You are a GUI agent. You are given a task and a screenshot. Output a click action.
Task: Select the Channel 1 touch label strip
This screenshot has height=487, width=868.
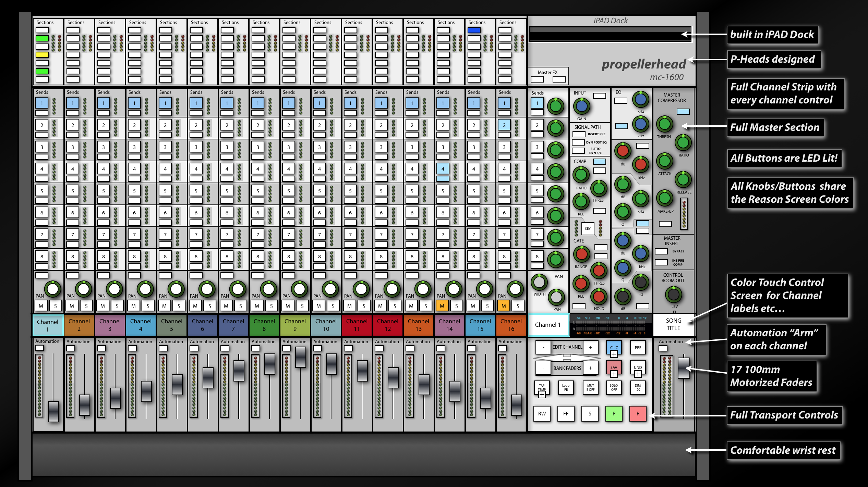(x=48, y=325)
